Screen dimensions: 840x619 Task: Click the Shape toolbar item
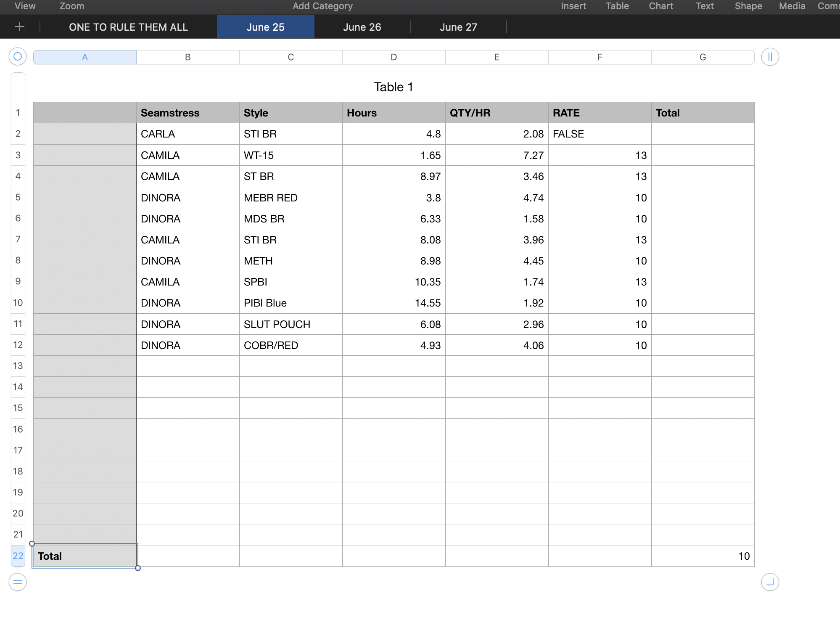(748, 6)
